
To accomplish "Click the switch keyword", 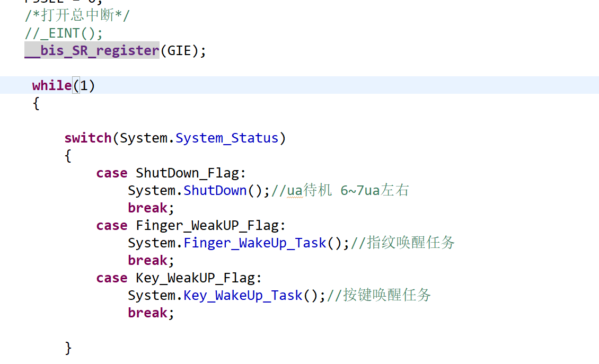I will (x=88, y=138).
